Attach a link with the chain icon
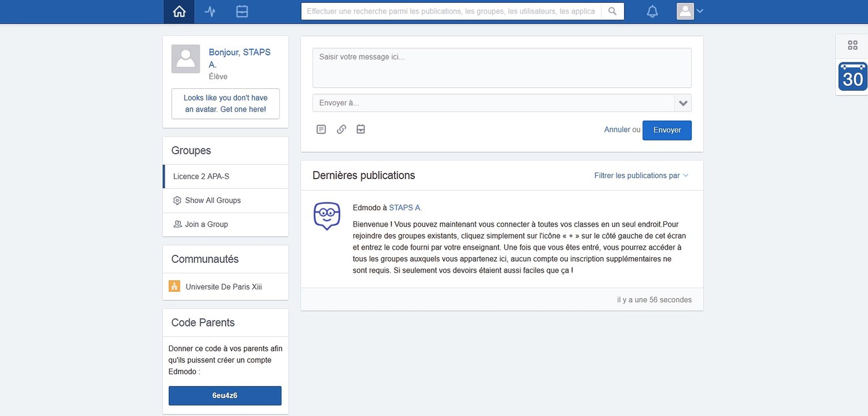The image size is (868, 416). pos(342,129)
